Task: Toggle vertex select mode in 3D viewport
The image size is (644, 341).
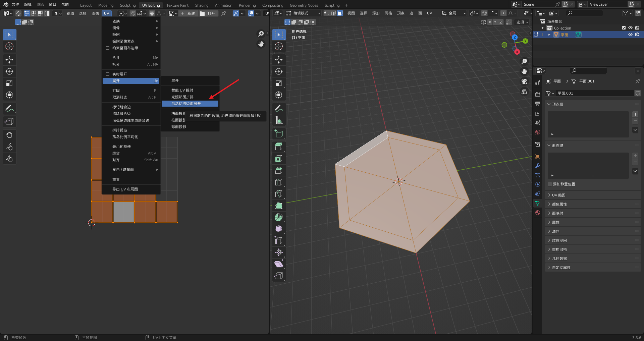Action: (x=326, y=13)
